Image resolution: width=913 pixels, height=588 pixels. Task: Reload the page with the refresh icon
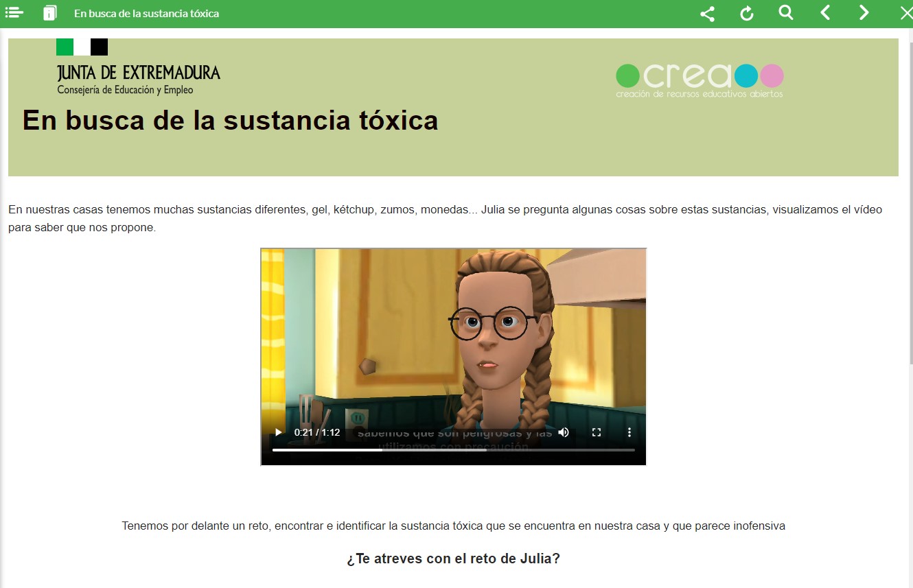click(747, 13)
